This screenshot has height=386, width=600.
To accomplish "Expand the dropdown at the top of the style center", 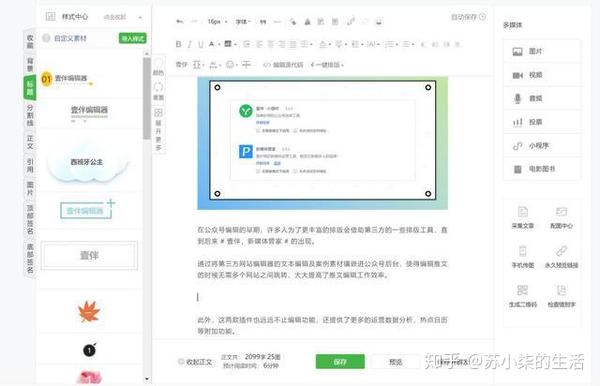I will pos(140,17).
